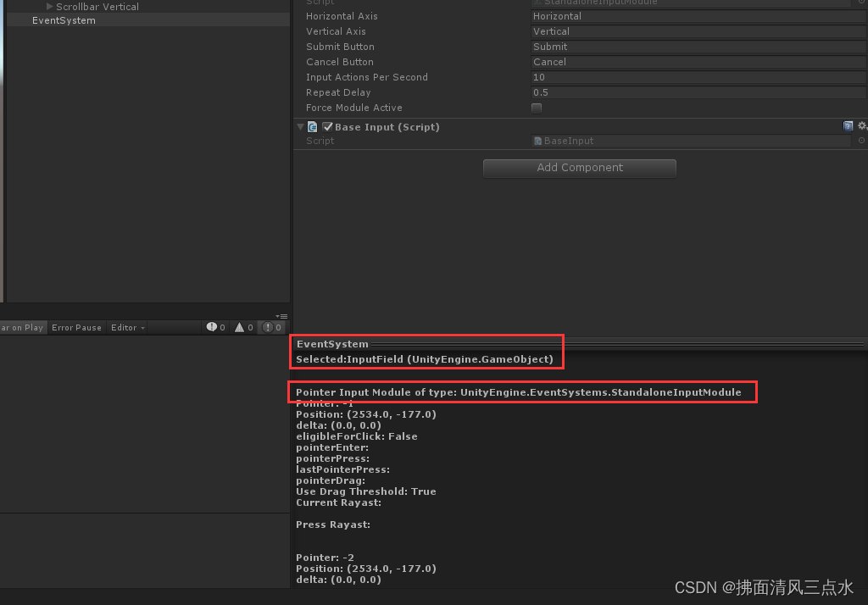Click the Pointer Input Module type line
This screenshot has height=605, width=868.
pyautogui.click(x=518, y=391)
